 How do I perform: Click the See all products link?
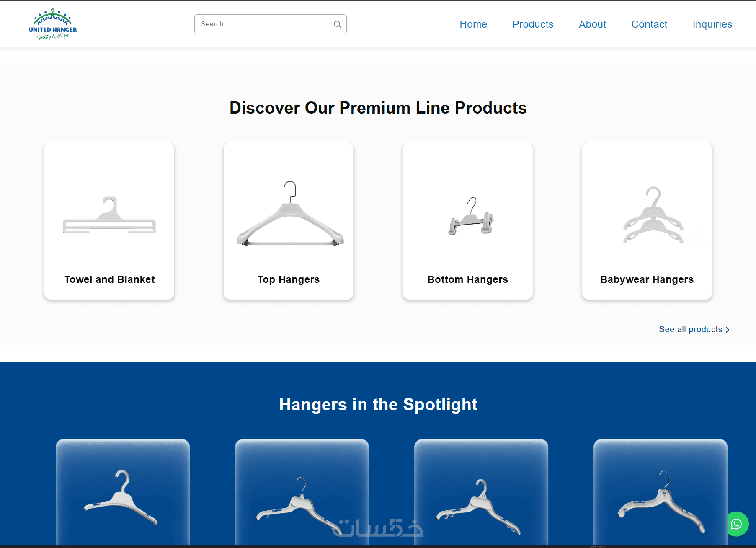[x=694, y=329]
